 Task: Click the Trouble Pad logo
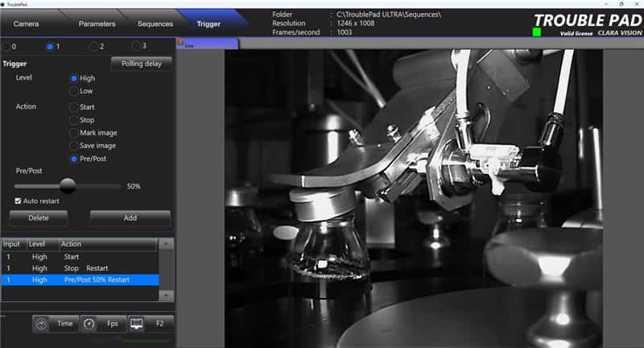pyautogui.click(x=588, y=21)
